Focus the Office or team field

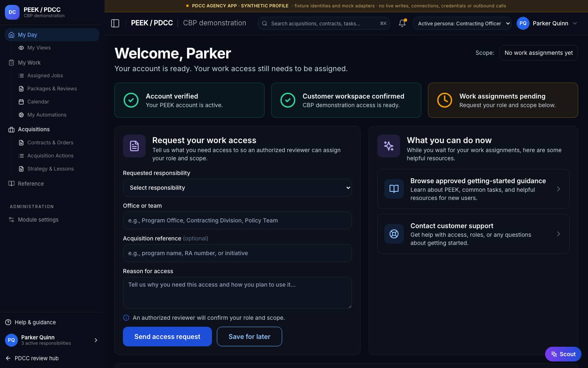click(237, 220)
